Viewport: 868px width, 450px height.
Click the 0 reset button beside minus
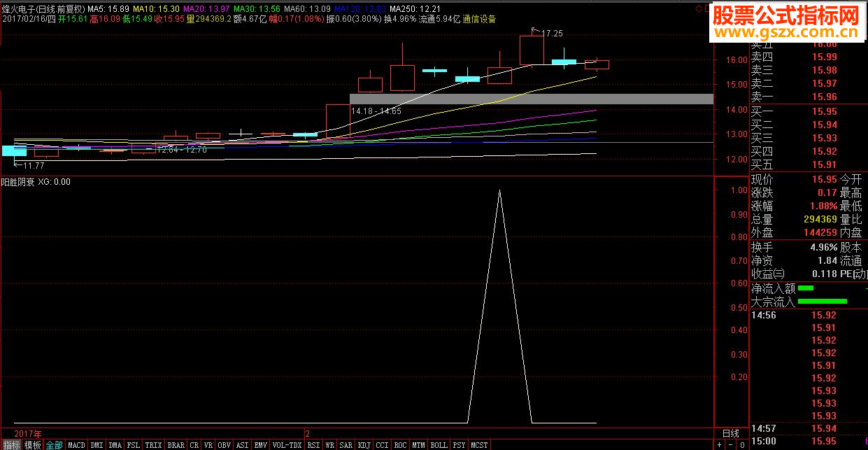pos(742,445)
